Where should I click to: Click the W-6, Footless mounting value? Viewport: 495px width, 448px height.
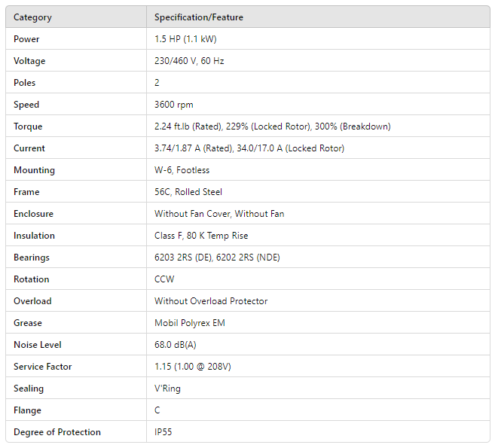(x=180, y=170)
